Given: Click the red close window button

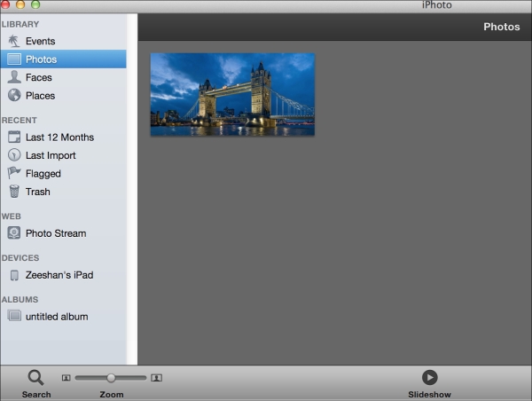Looking at the screenshot, I should coord(5,4).
